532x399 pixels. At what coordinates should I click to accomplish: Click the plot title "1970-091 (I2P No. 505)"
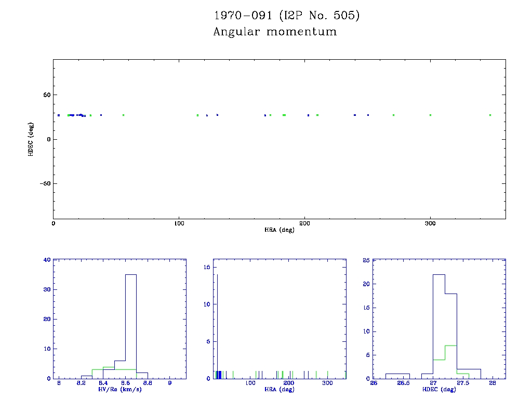[287, 16]
